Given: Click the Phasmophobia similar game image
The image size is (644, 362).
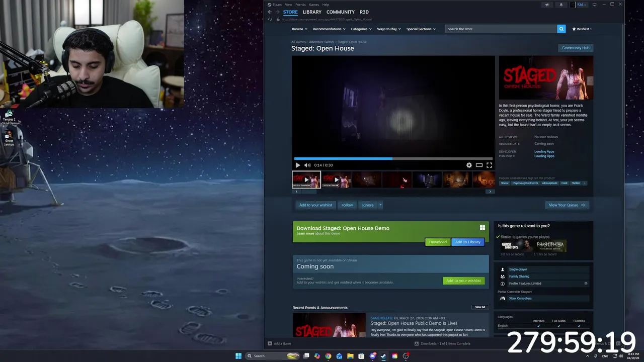Looking at the screenshot, I should (550, 245).
